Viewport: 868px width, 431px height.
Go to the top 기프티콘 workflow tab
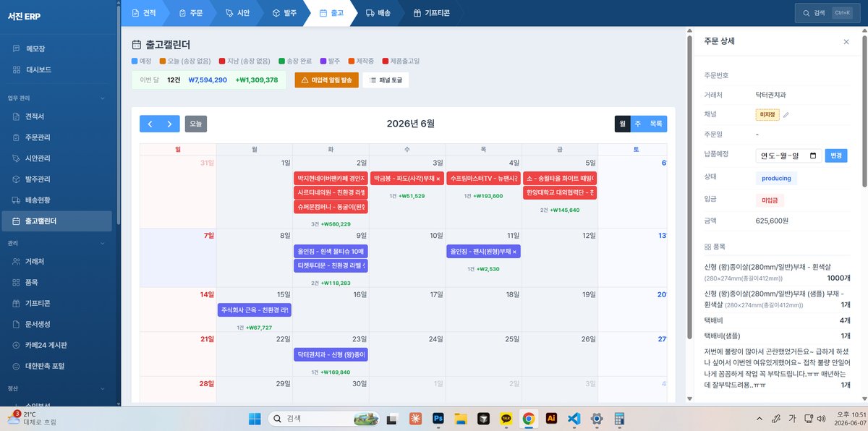pos(432,13)
